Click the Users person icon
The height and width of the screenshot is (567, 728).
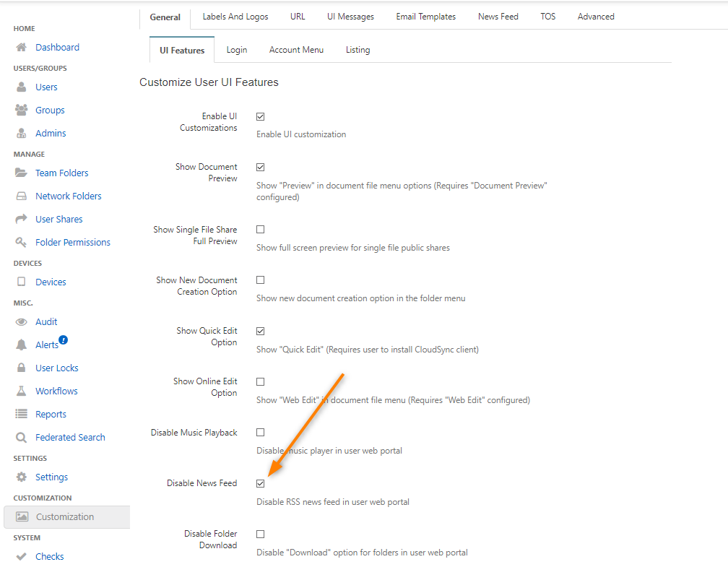click(x=22, y=87)
